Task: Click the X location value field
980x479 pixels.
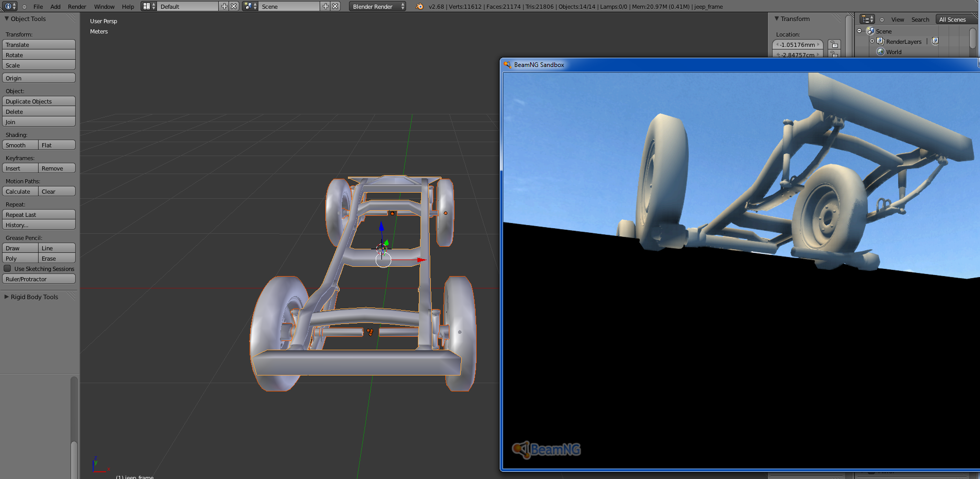Action: point(798,44)
